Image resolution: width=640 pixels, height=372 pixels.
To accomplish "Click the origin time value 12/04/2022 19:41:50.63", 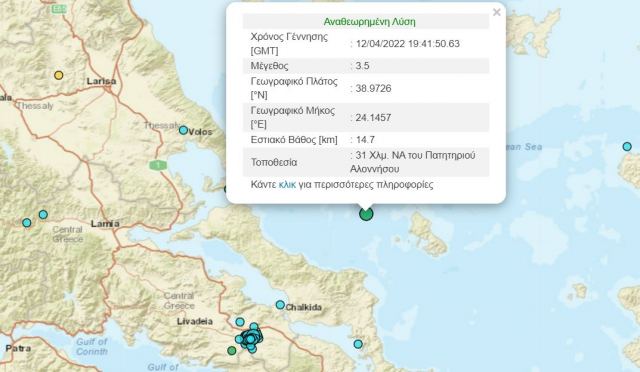I will tap(408, 44).
